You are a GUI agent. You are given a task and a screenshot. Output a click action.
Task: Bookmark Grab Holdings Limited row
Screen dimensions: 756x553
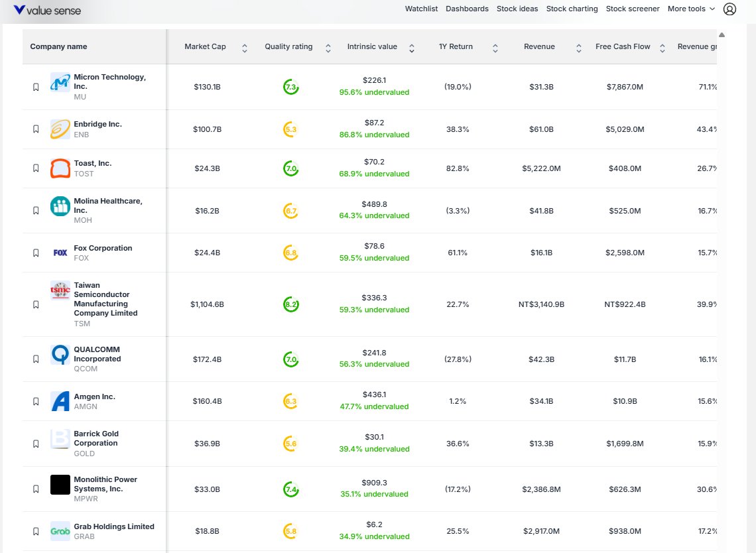[x=36, y=531]
